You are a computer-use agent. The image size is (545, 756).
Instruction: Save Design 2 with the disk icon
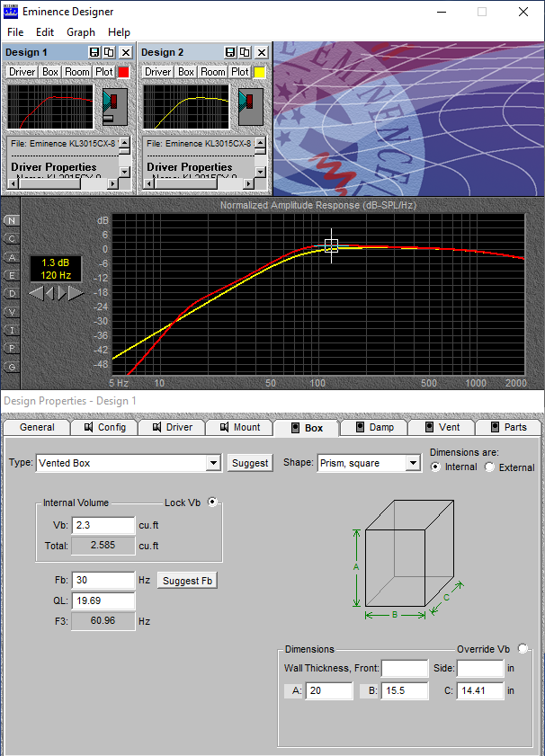(x=230, y=52)
